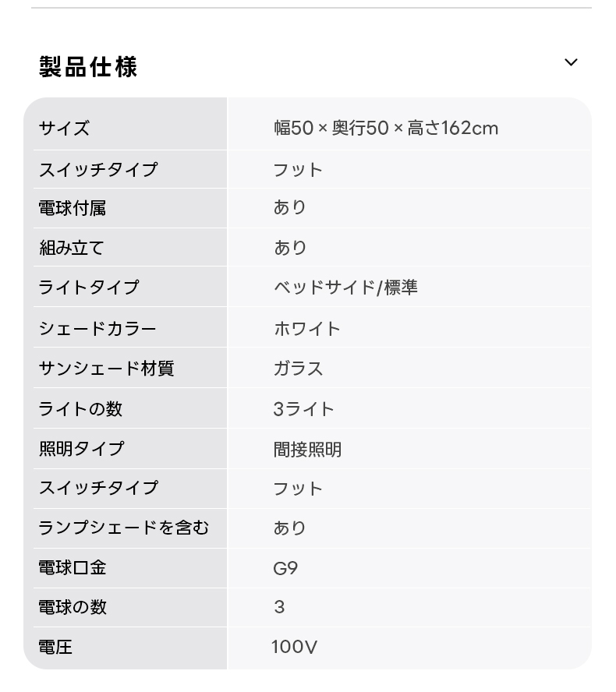Click the サンシェード材質 label

point(106,369)
